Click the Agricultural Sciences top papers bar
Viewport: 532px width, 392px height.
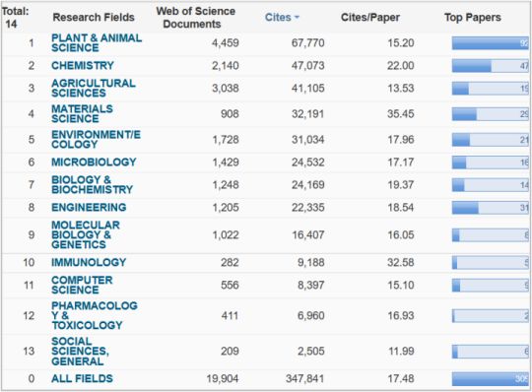tap(491, 89)
